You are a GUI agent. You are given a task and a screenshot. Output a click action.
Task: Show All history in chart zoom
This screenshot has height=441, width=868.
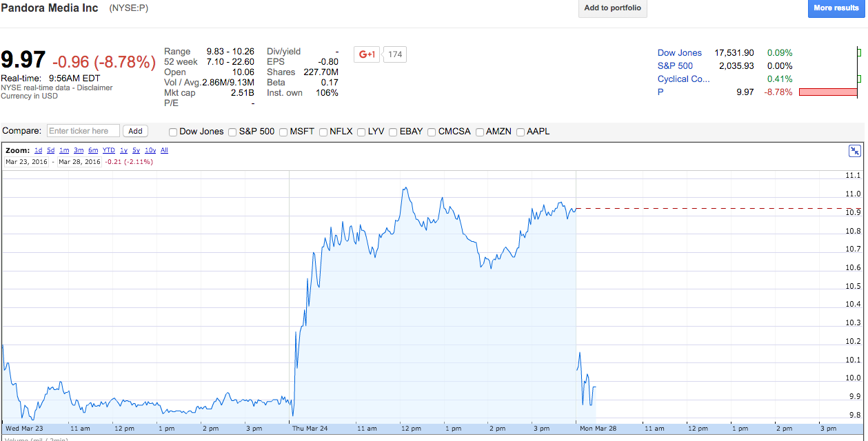[x=164, y=150]
